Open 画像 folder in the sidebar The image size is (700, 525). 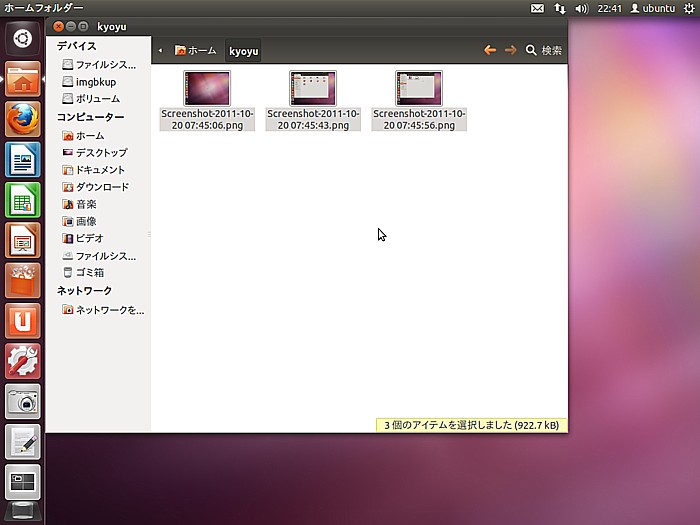click(79, 221)
